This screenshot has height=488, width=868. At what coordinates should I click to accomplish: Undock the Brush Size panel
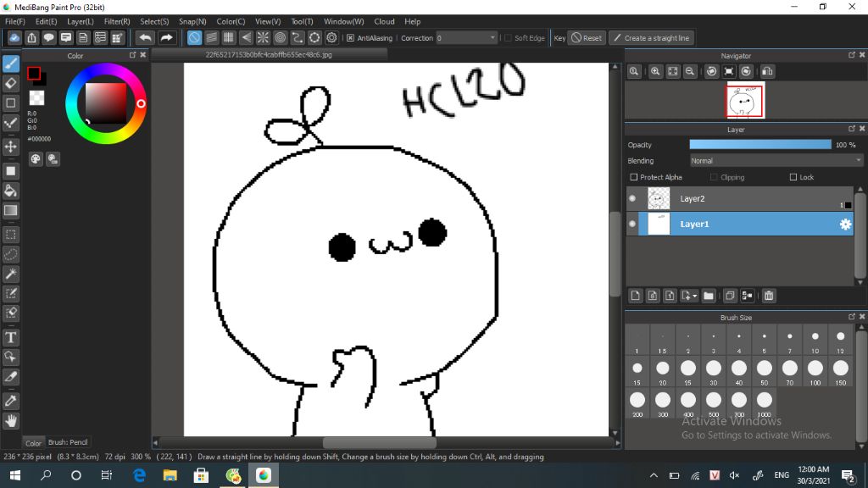click(x=851, y=317)
